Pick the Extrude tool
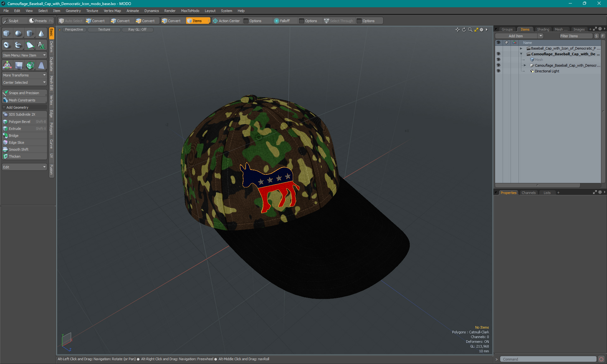Screen dimensions: 607x364 click(25, 129)
